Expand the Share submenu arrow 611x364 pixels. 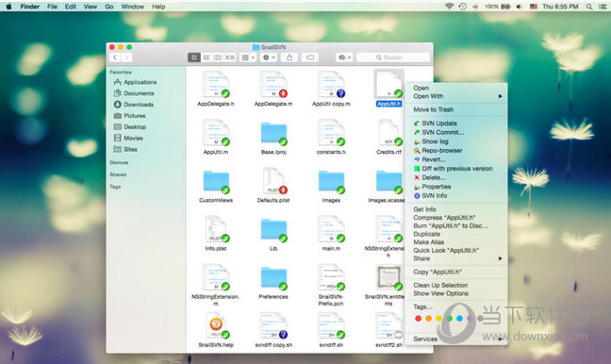[x=501, y=258]
